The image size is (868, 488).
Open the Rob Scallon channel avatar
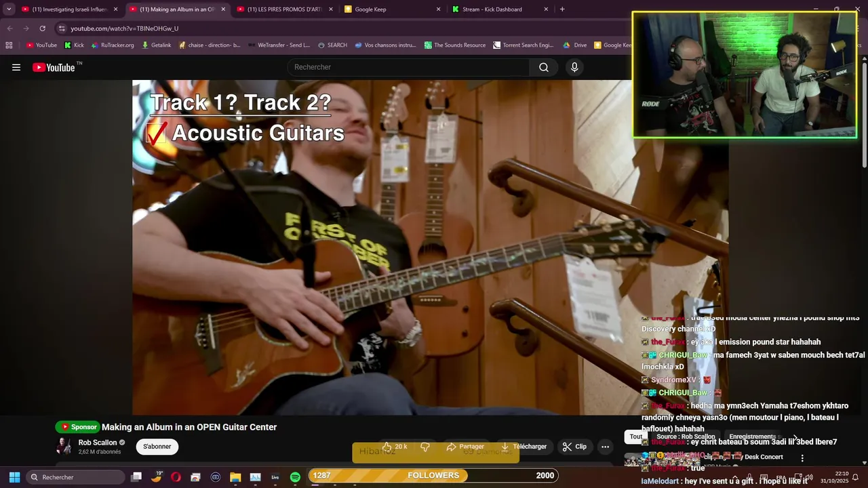(64, 446)
